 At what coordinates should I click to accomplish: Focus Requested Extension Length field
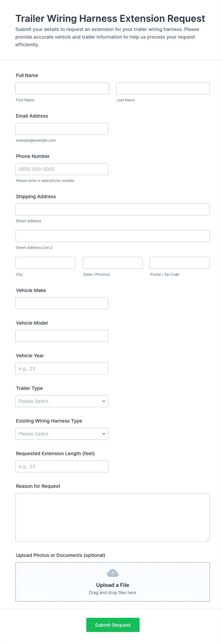[x=62, y=466]
